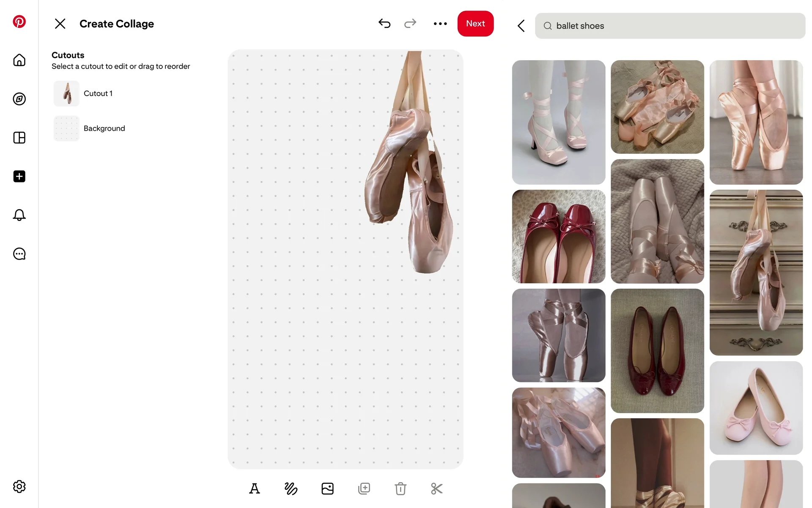Open settings gear in sidebar
812x508 pixels.
click(19, 486)
